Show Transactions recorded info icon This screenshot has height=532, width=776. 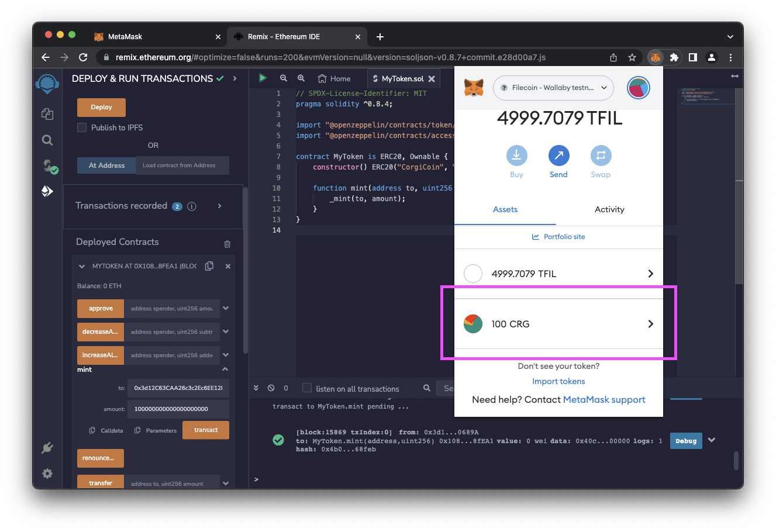click(x=192, y=206)
